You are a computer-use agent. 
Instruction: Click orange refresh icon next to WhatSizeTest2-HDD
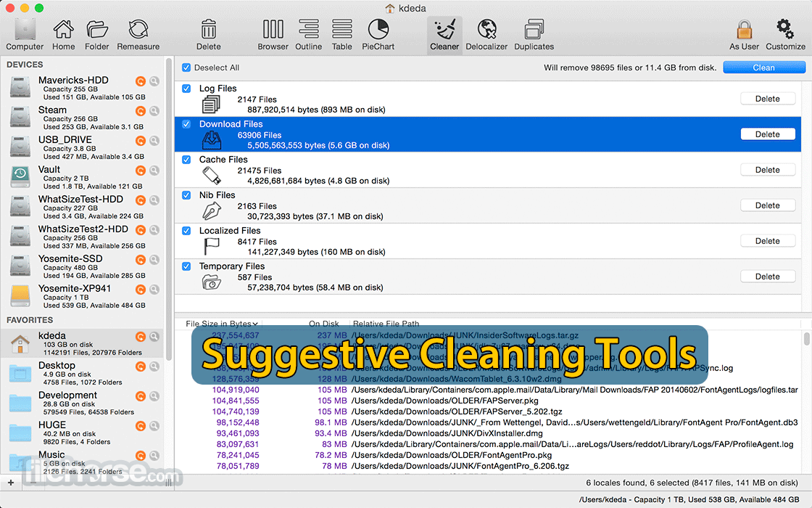point(141,229)
